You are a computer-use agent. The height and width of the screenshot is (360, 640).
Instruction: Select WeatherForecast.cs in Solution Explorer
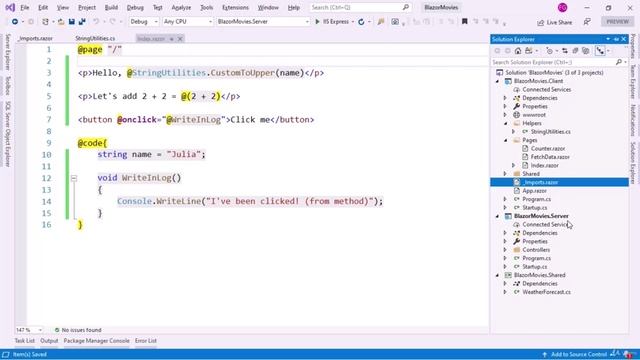[547, 292]
